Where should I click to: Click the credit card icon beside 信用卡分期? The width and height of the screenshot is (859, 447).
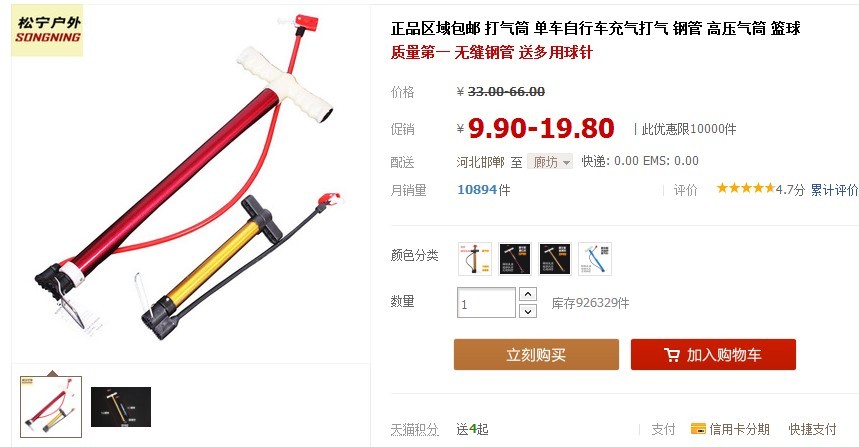(698, 428)
